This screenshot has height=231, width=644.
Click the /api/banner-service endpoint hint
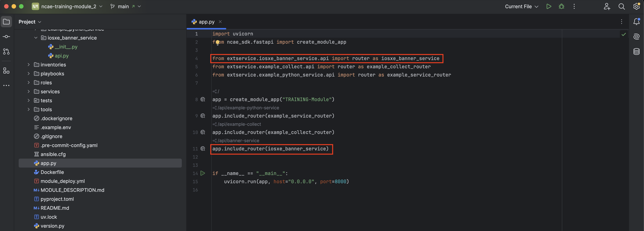[x=236, y=141]
